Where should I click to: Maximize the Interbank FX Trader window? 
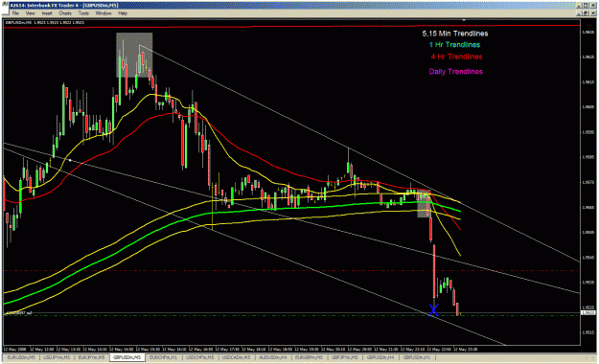coord(586,6)
